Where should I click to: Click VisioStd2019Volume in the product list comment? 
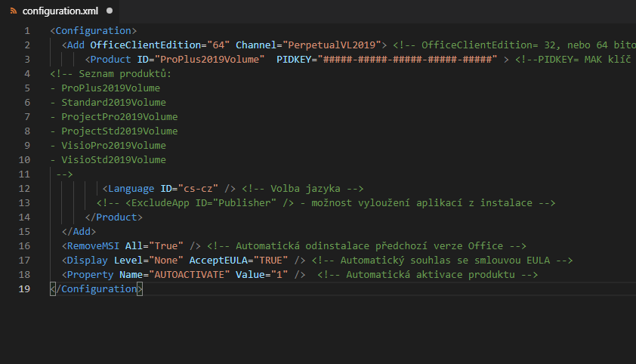(x=113, y=160)
